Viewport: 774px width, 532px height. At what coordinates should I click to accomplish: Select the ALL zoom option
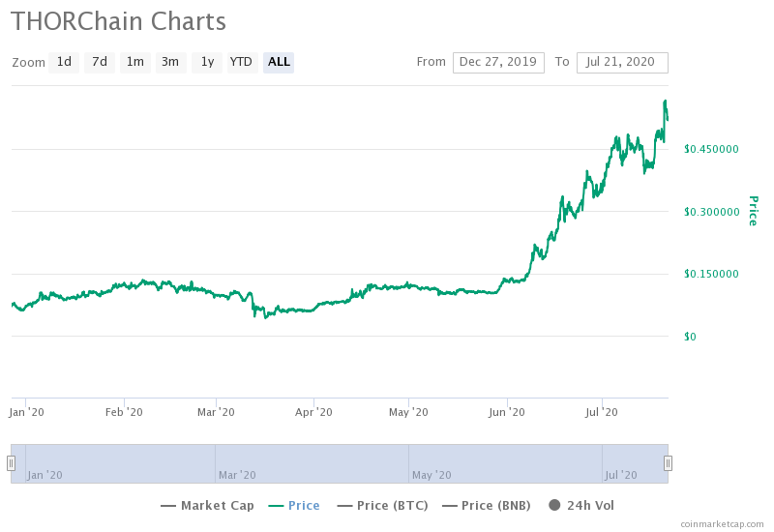coord(279,62)
